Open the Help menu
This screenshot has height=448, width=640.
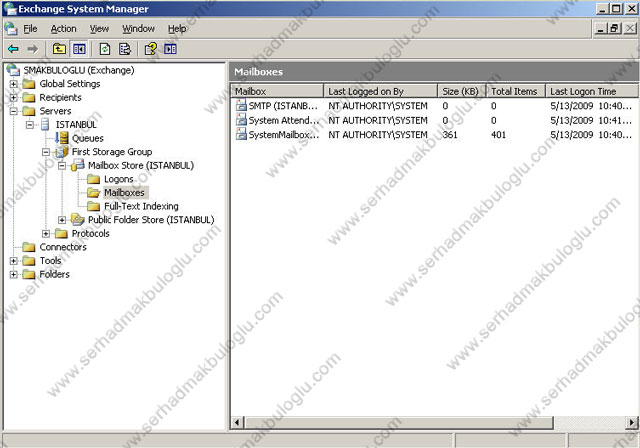(x=177, y=29)
